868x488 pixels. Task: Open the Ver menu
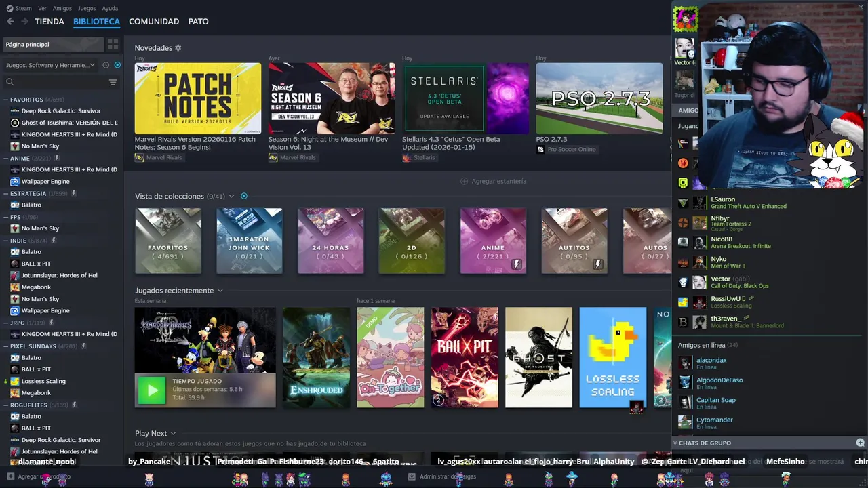pos(42,8)
